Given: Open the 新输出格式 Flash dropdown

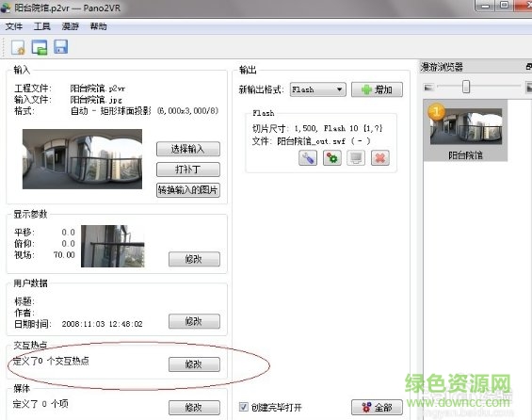Looking at the screenshot, I should 318,89.
